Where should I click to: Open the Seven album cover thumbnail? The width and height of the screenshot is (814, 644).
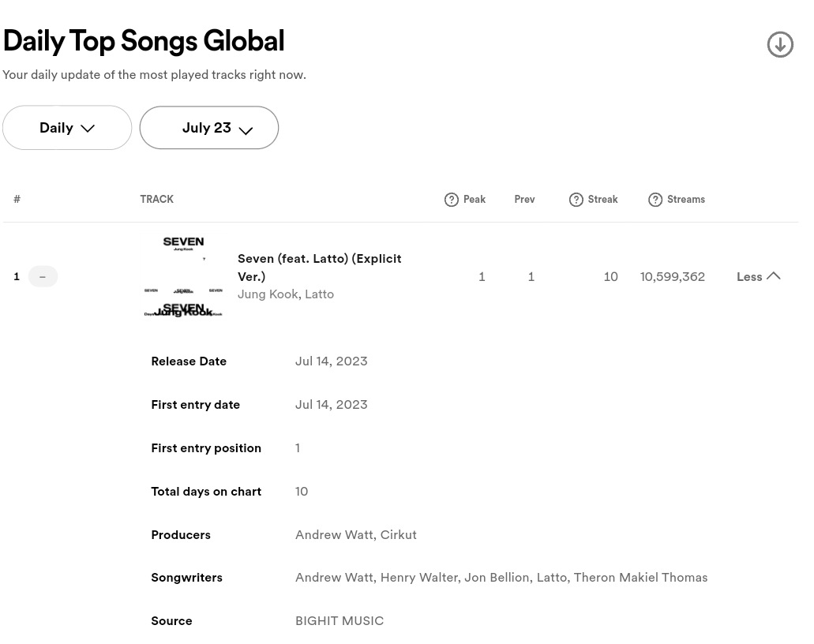(183, 276)
